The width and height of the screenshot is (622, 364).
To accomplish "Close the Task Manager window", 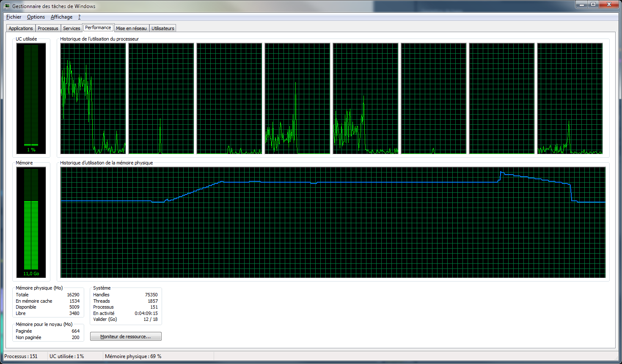I will tap(609, 5).
